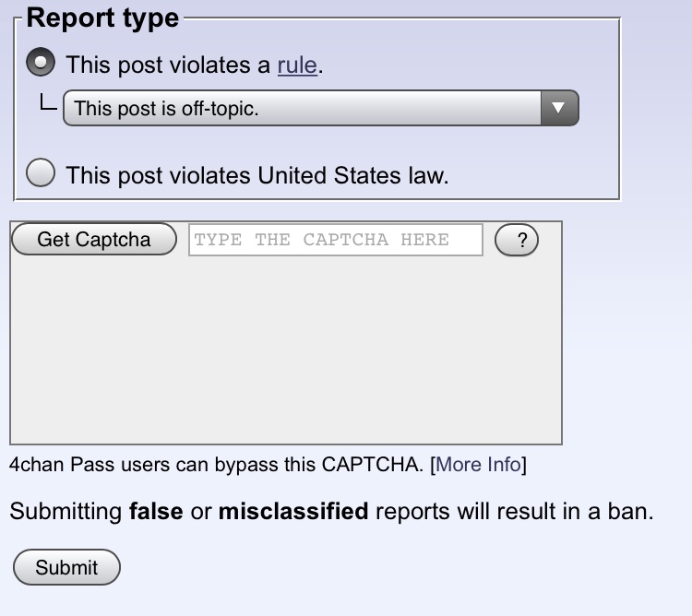692x616 pixels.
Task: Click the rule selector's down arrow
Action: (556, 108)
